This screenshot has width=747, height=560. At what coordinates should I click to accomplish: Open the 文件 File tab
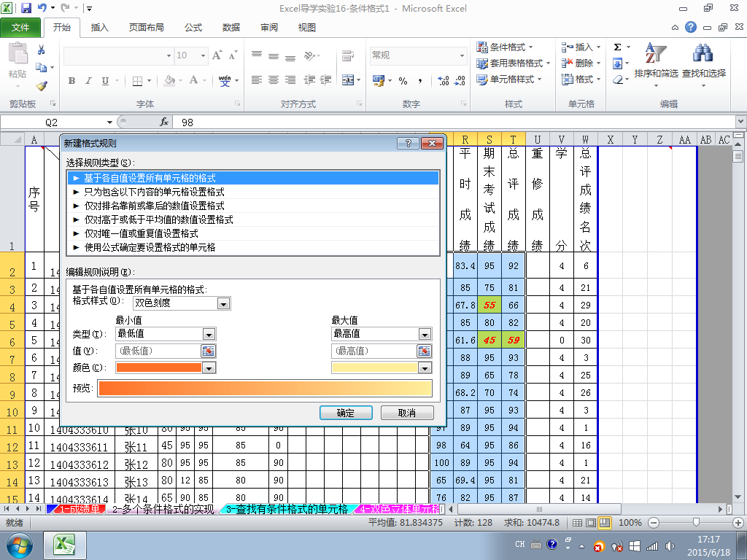click(20, 28)
